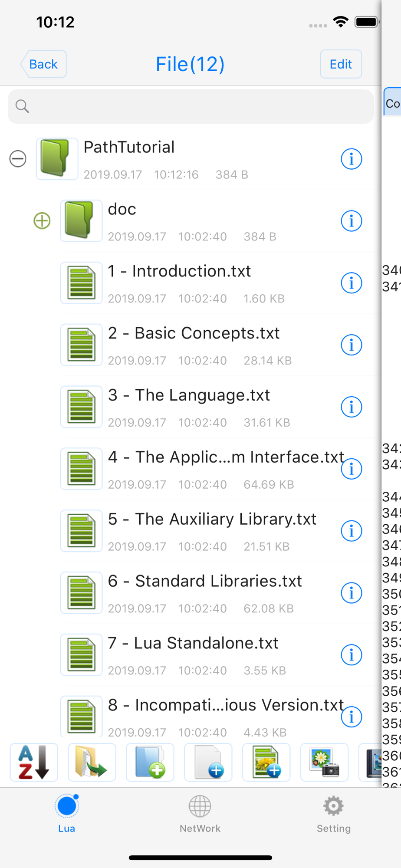The image size is (401, 868).
Task: Tap the Edit button
Action: [x=341, y=64]
